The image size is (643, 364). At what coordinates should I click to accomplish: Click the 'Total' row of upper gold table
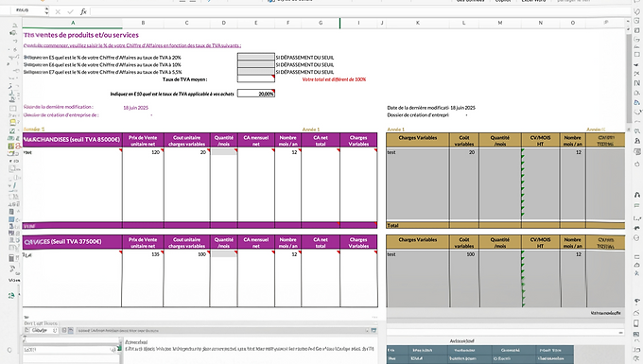(x=505, y=225)
